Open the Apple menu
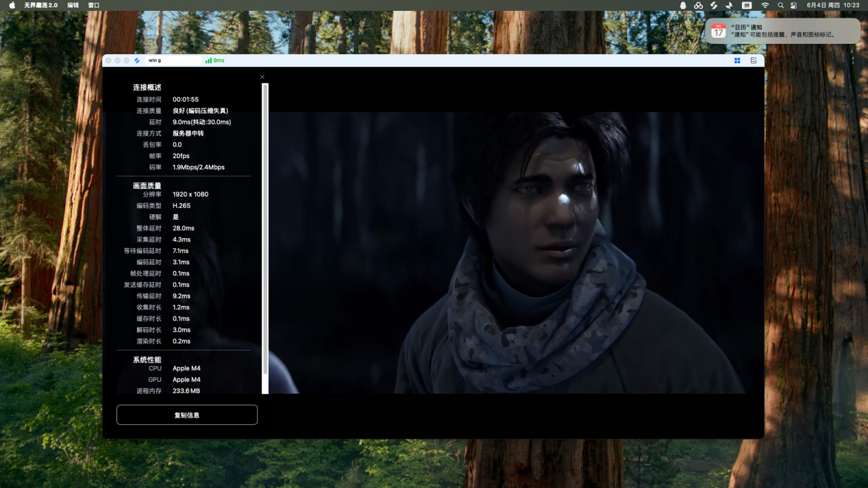The height and width of the screenshot is (488, 868). click(12, 5)
